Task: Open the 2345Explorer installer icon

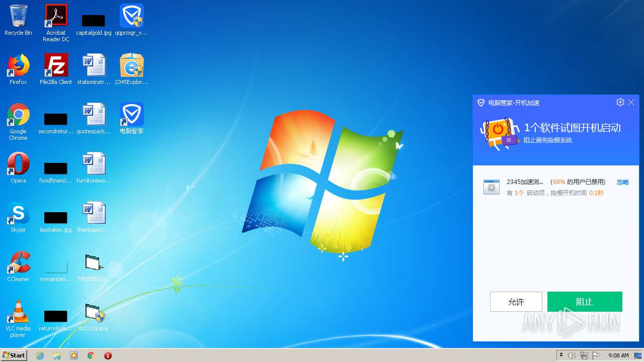Action: click(x=131, y=69)
